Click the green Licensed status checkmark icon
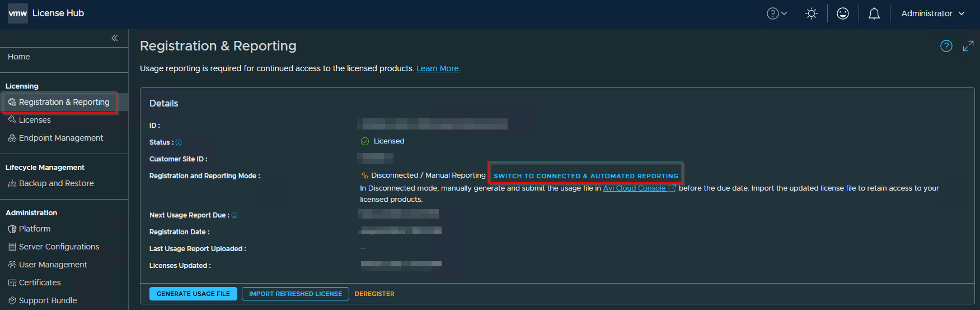The width and height of the screenshot is (980, 310). click(365, 141)
